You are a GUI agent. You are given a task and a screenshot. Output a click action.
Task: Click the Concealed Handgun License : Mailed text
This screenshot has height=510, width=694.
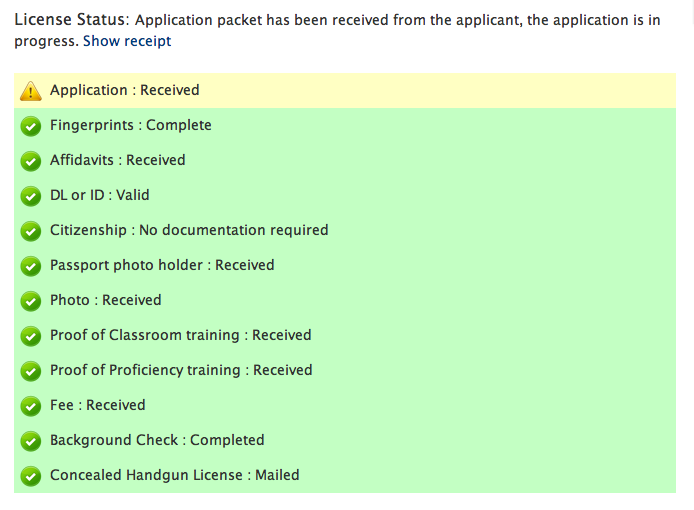coord(175,475)
